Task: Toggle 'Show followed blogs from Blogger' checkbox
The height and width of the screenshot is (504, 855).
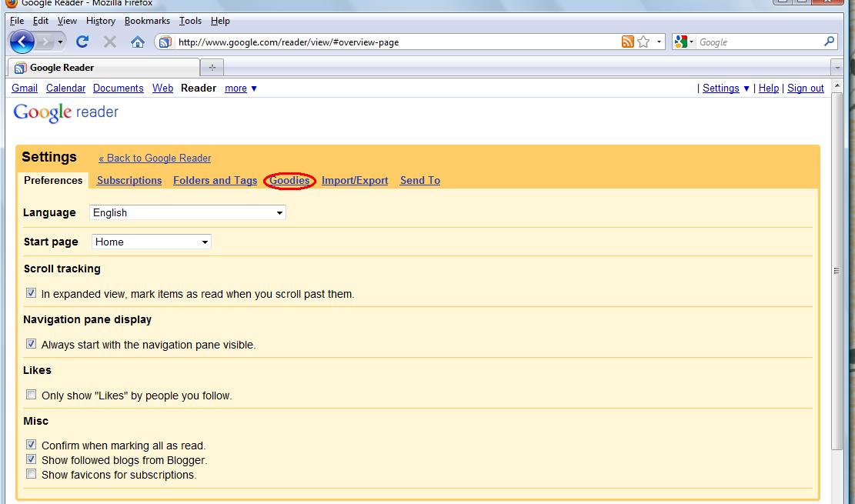Action: [x=31, y=459]
